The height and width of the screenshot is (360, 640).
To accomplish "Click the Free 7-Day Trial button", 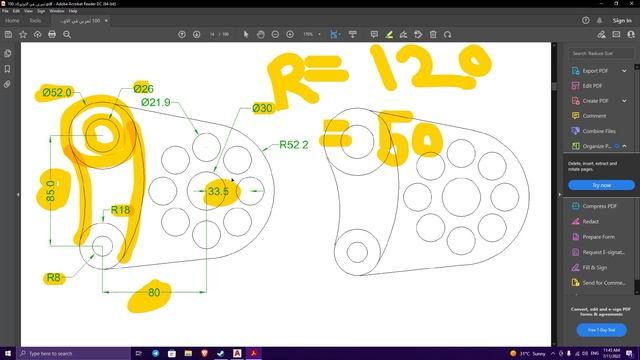I will pos(602,330).
